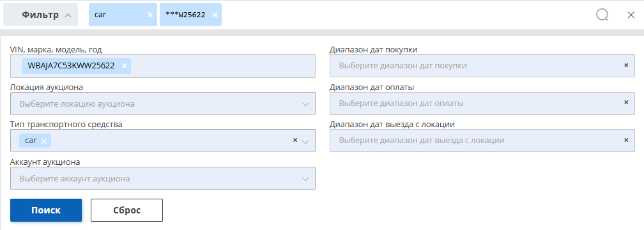Screen dimensions: 644x230
Task: Remove the 'car' chip from top bar
Action: [x=150, y=15]
